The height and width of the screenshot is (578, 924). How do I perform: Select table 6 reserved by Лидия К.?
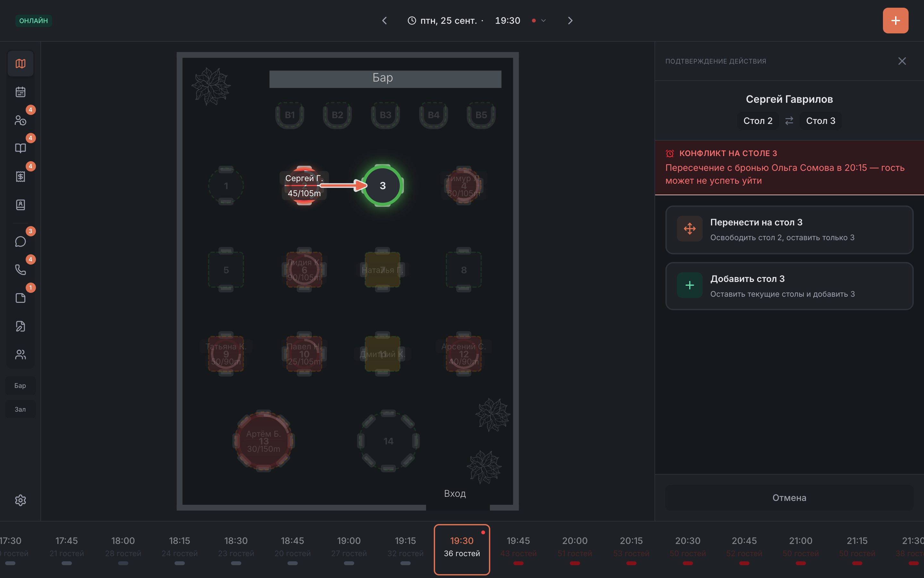[304, 270]
